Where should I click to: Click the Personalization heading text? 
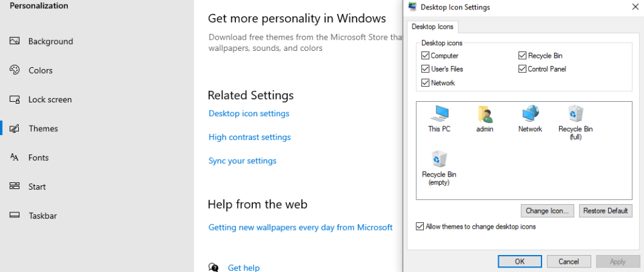tap(39, 6)
